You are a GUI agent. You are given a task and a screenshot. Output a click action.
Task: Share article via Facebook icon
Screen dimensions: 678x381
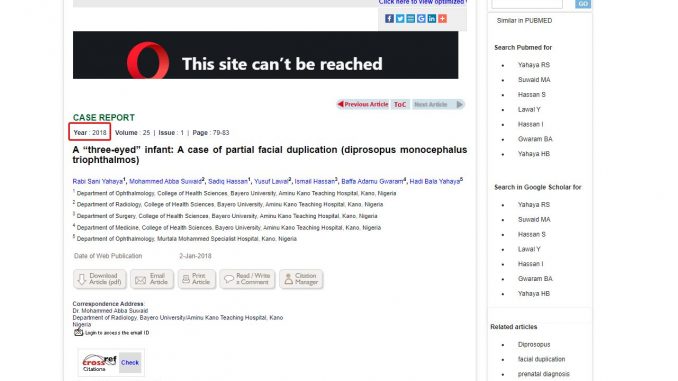pyautogui.click(x=389, y=19)
